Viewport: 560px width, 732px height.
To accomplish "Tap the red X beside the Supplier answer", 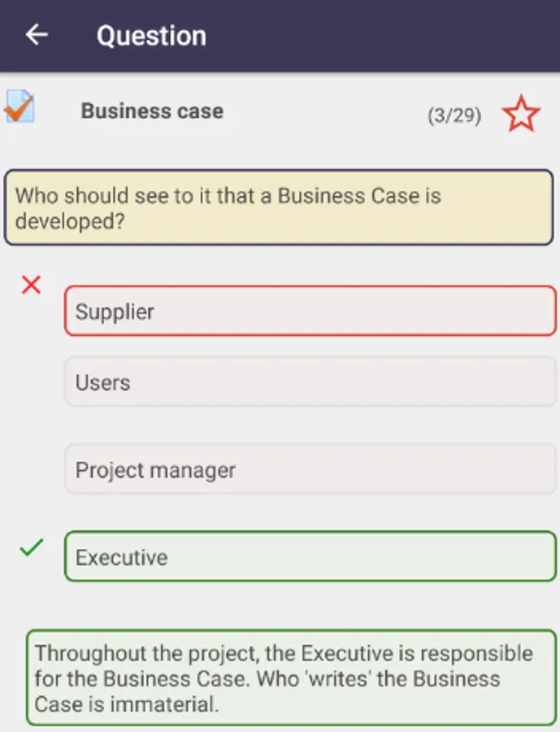I will tap(30, 285).
